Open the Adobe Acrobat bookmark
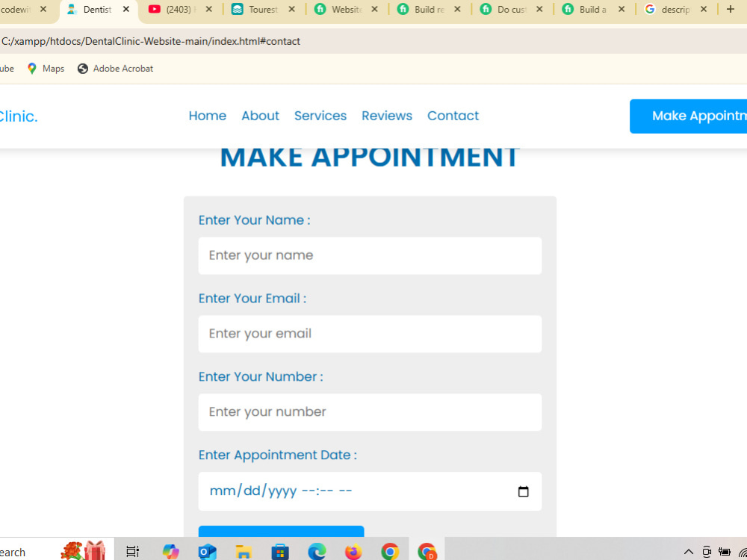This screenshot has height=560, width=747. [x=115, y=69]
